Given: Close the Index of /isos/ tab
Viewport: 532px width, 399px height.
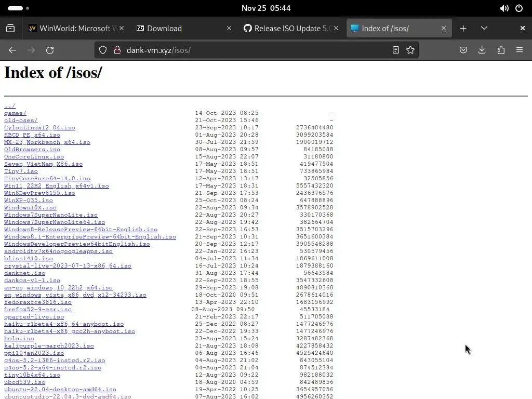Looking at the screenshot, I should [x=444, y=29].
